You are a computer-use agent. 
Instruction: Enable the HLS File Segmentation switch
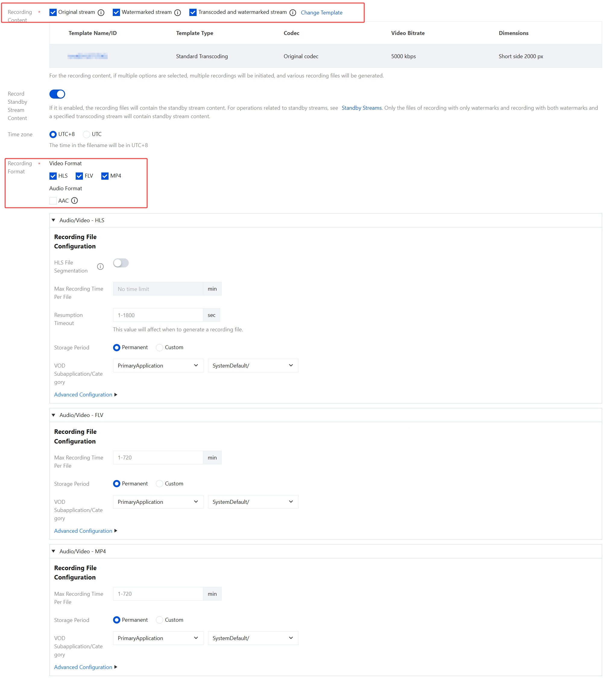[x=121, y=263]
